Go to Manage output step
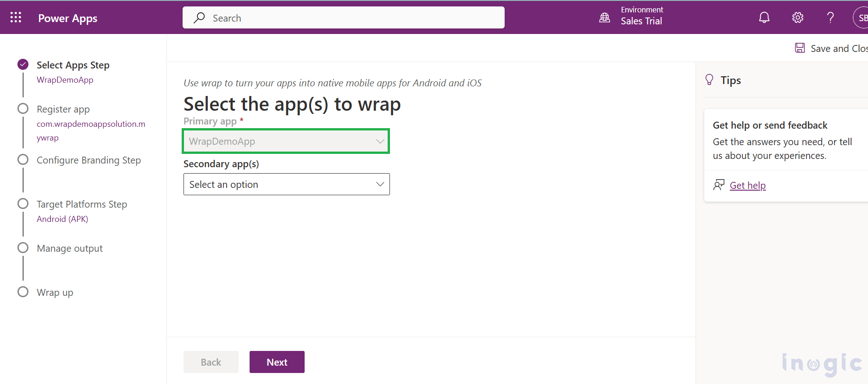The height and width of the screenshot is (384, 868). pos(70,248)
